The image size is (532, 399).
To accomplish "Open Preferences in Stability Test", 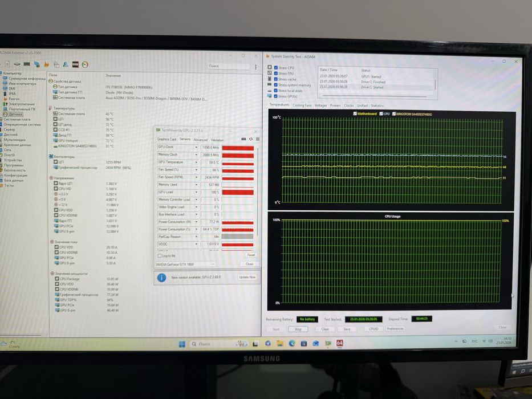I will 395,329.
